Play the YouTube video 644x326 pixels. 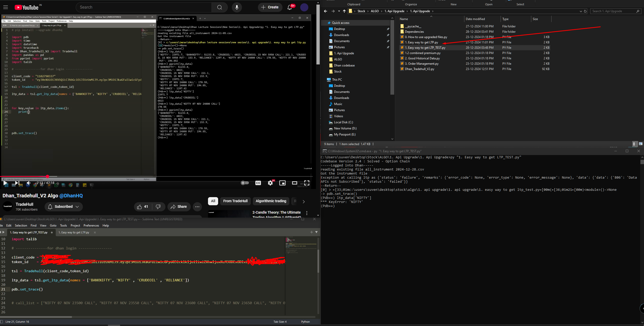coord(5,183)
